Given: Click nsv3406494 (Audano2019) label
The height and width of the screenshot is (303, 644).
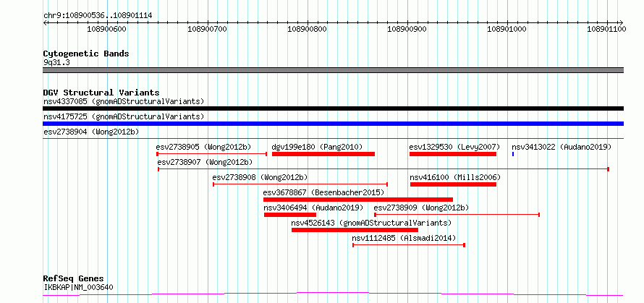Looking at the screenshot, I should [x=313, y=208].
